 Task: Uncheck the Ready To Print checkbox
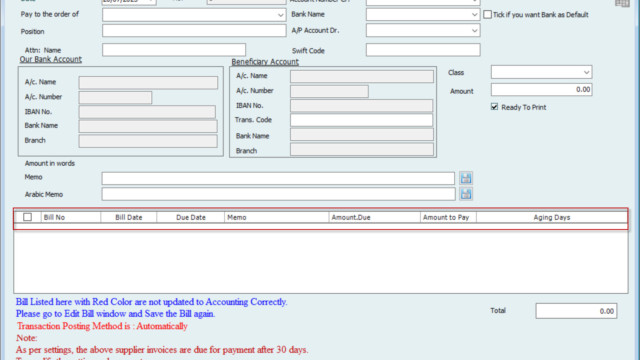coord(494,107)
